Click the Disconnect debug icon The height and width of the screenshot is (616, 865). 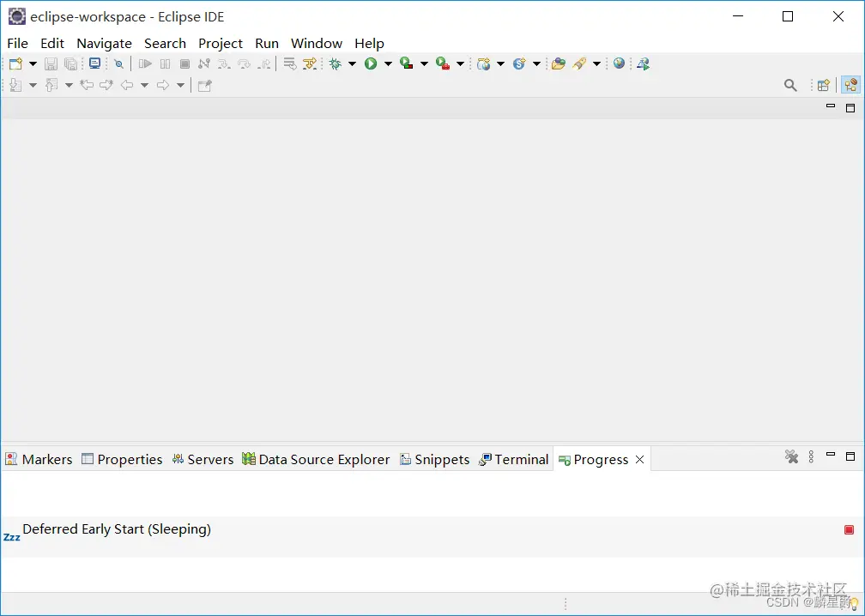point(204,64)
